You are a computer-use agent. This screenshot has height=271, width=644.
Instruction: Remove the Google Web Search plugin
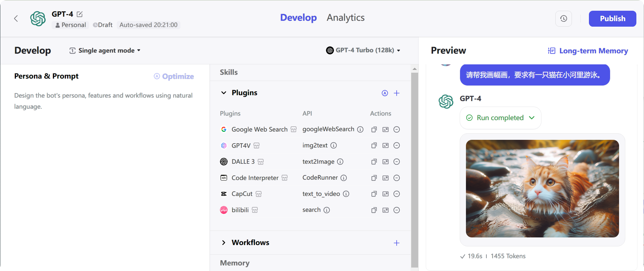(397, 129)
